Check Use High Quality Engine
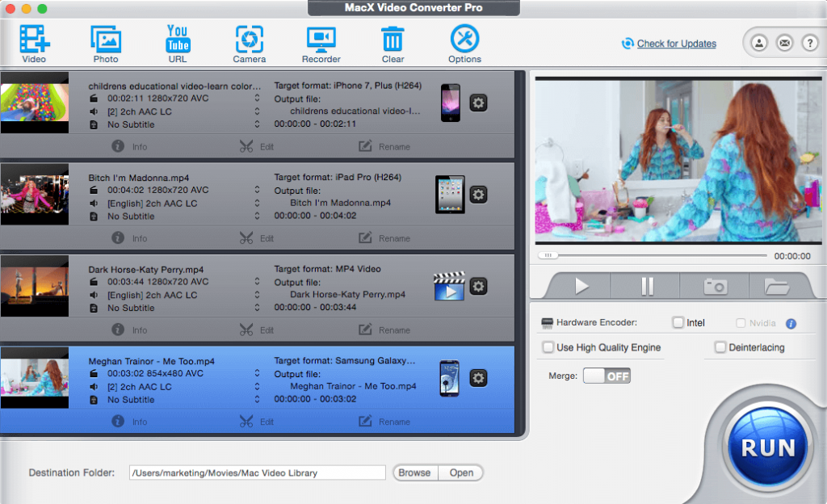The width and height of the screenshot is (827, 504). [x=548, y=347]
